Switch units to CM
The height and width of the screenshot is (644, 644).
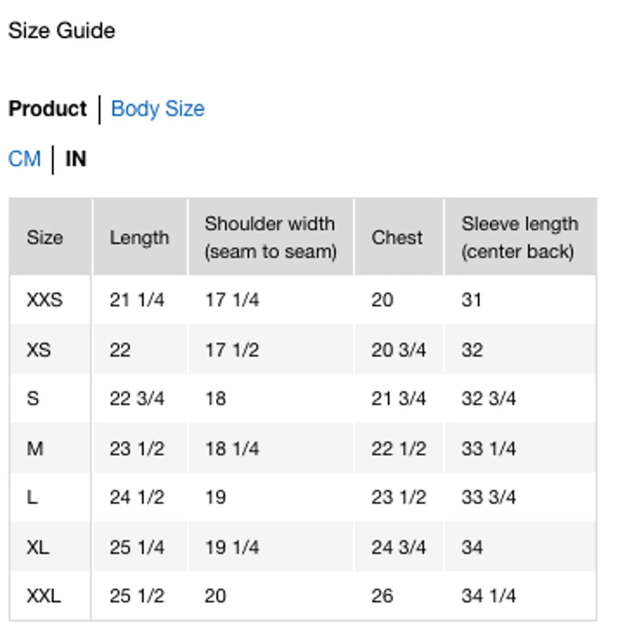[25, 159]
